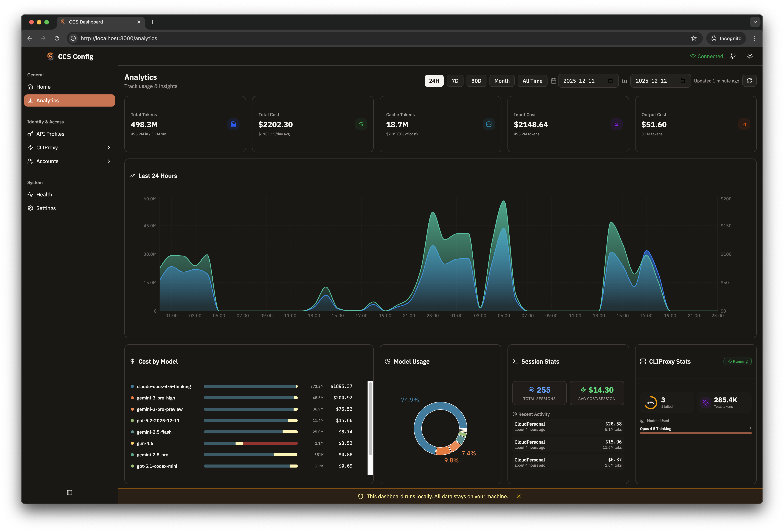
Task: Expand the CLIProxy sidebar section
Action: [69, 148]
